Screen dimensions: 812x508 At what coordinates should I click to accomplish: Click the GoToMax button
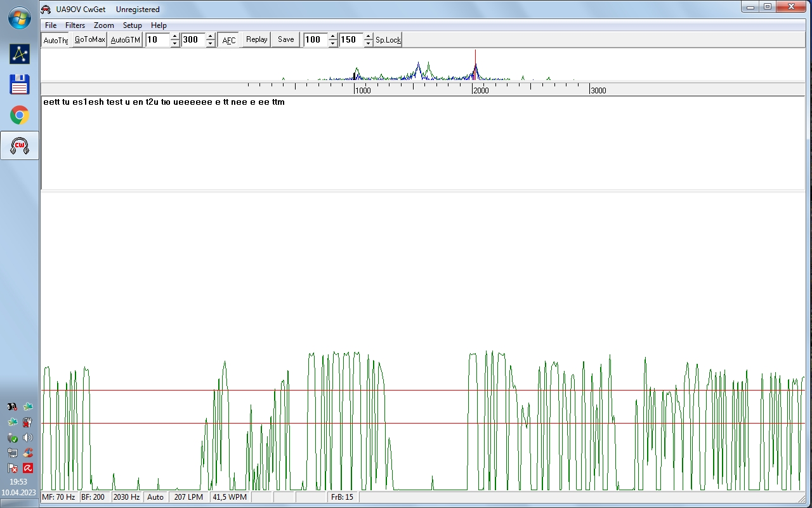click(89, 39)
